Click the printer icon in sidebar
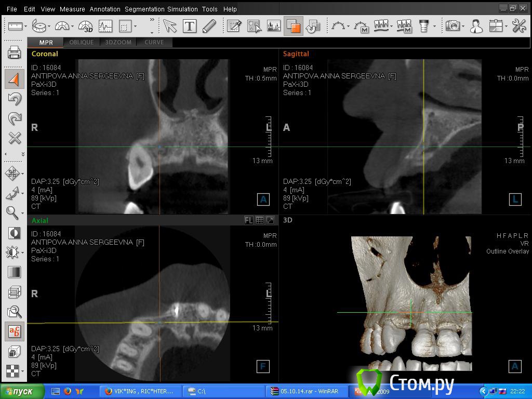 click(15, 52)
